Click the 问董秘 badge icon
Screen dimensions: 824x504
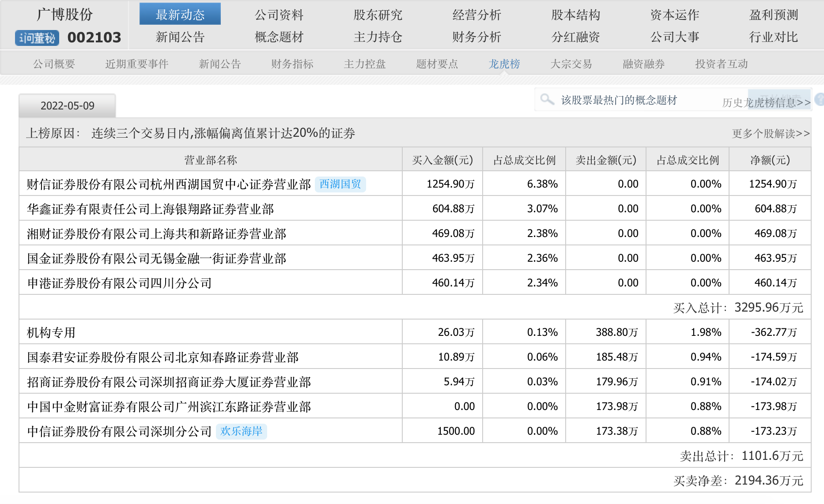37,38
